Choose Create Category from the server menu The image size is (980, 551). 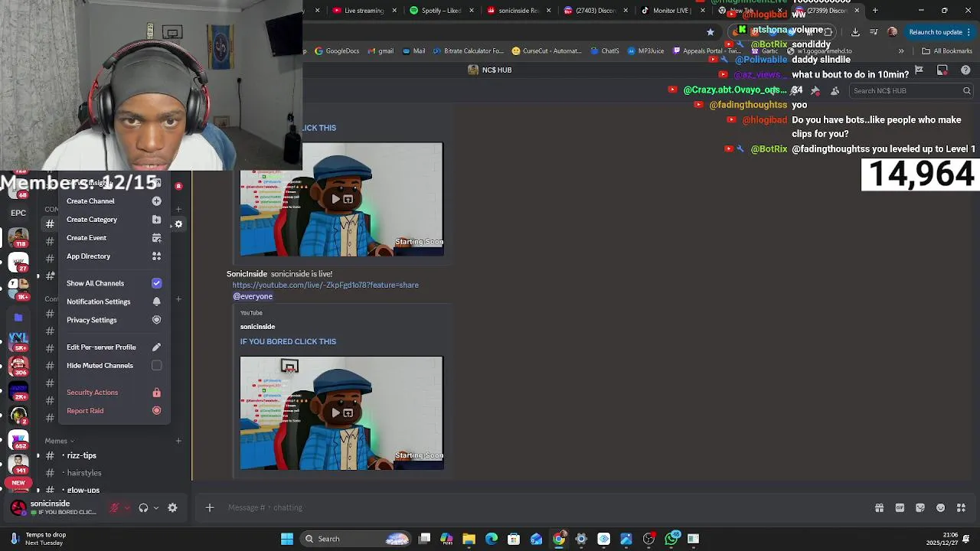[x=113, y=220]
